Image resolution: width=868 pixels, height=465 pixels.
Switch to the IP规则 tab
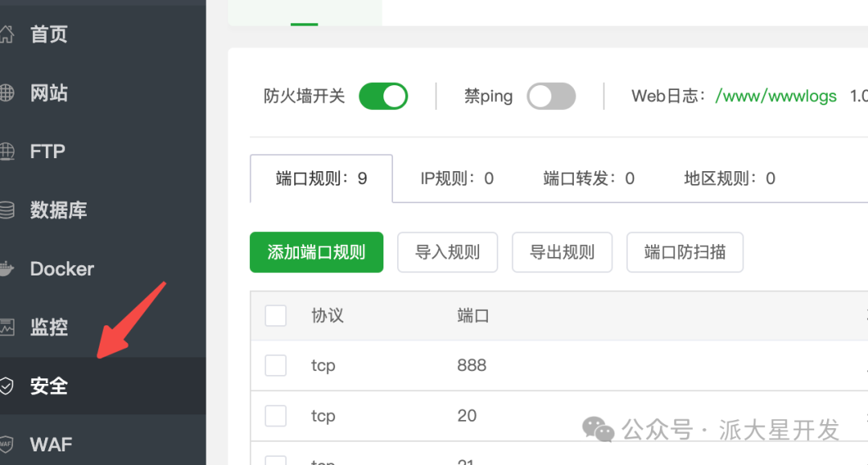457,178
